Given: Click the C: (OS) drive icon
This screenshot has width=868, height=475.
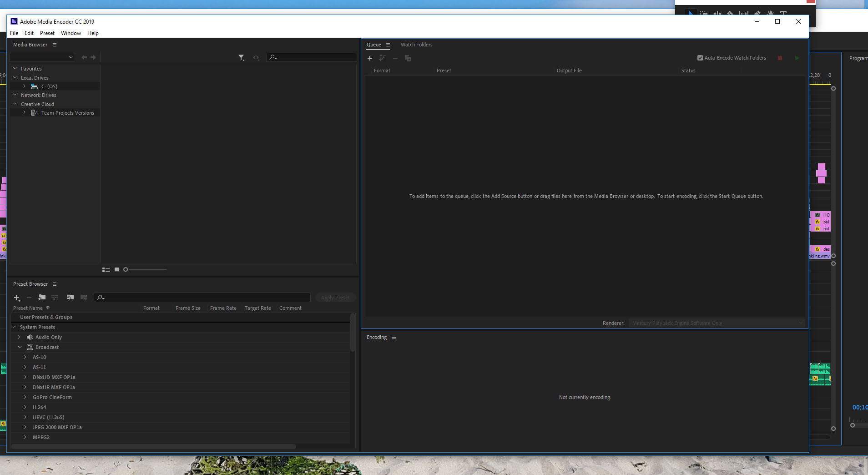Looking at the screenshot, I should point(34,86).
